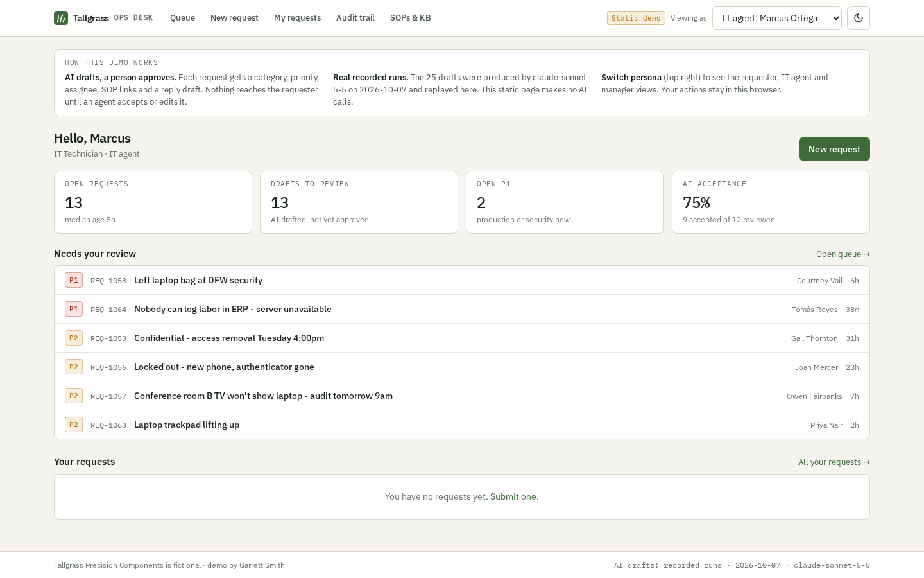Click the Drafts to Review stat card
Image resolution: width=924 pixels, height=578 pixels.
[x=359, y=202]
